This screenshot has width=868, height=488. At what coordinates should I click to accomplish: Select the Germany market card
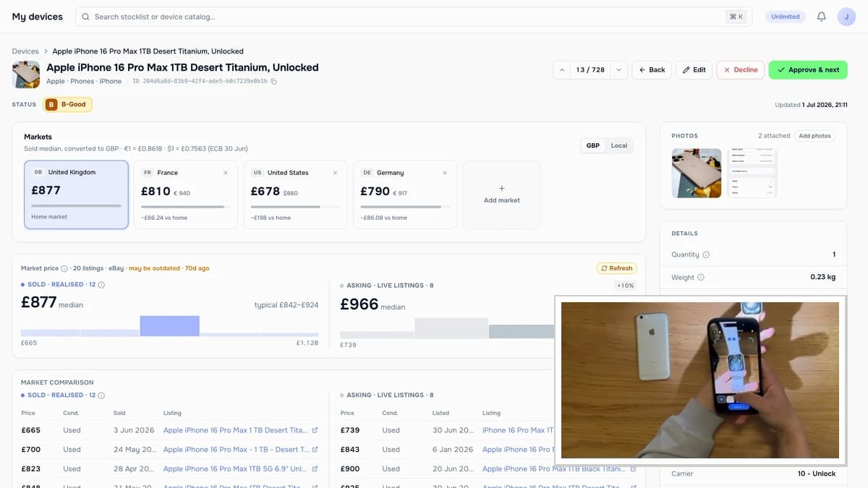pos(405,194)
